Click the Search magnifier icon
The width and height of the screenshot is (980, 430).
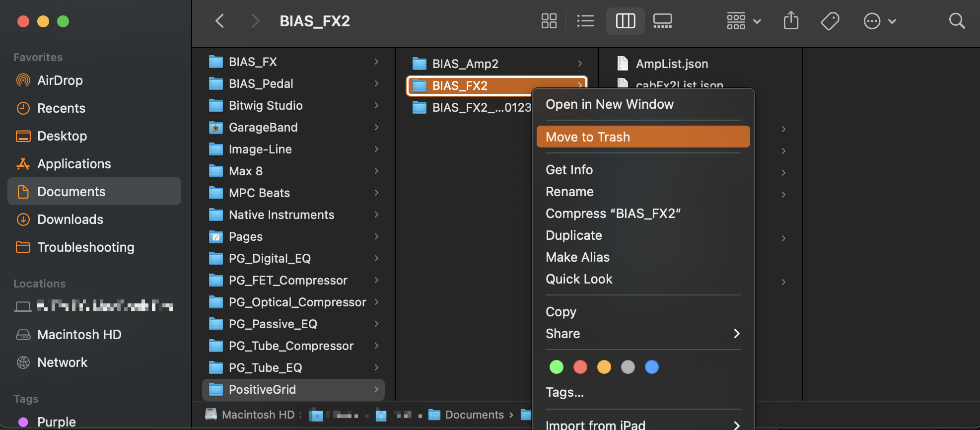pos(957,21)
